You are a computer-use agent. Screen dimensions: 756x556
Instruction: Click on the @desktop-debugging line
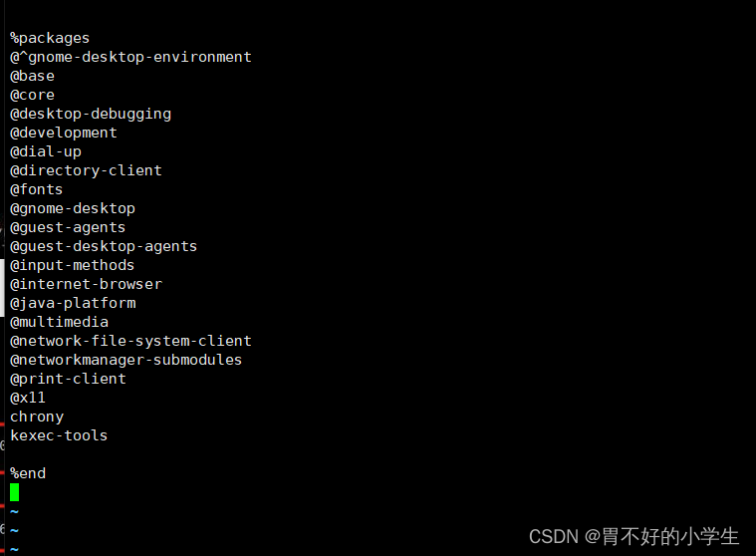pos(91,114)
